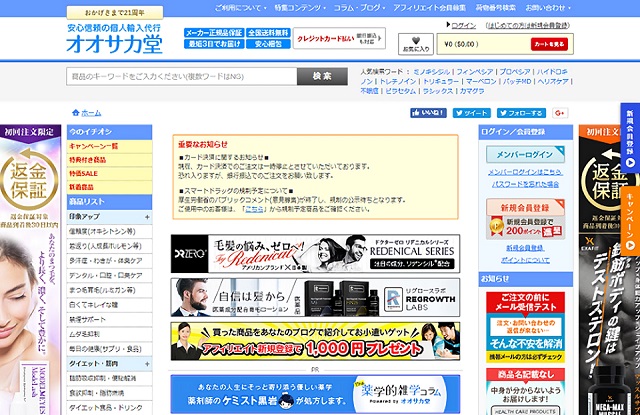The width and height of the screenshot is (640, 415).
Task: Click the パスワードを忘れた場合 link
Action: [x=525, y=184]
